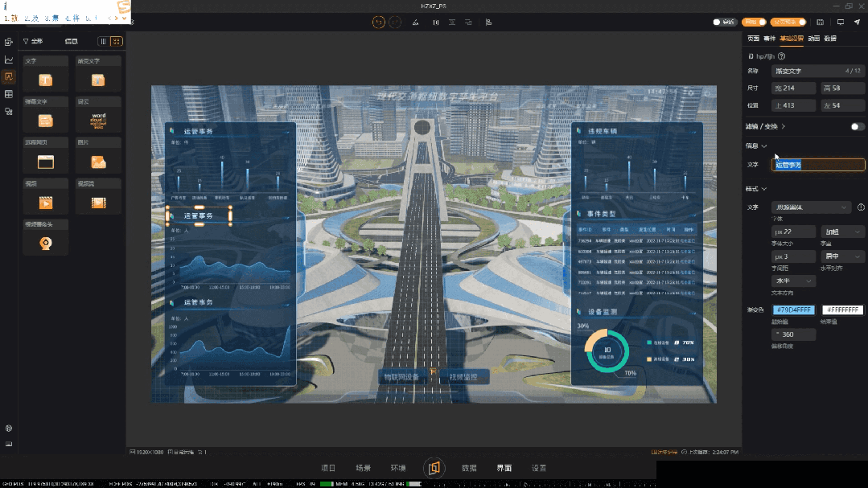Image resolution: width=868 pixels, height=488 pixels.
Task: Open the 全部 filter dropdown
Action: click(33, 42)
